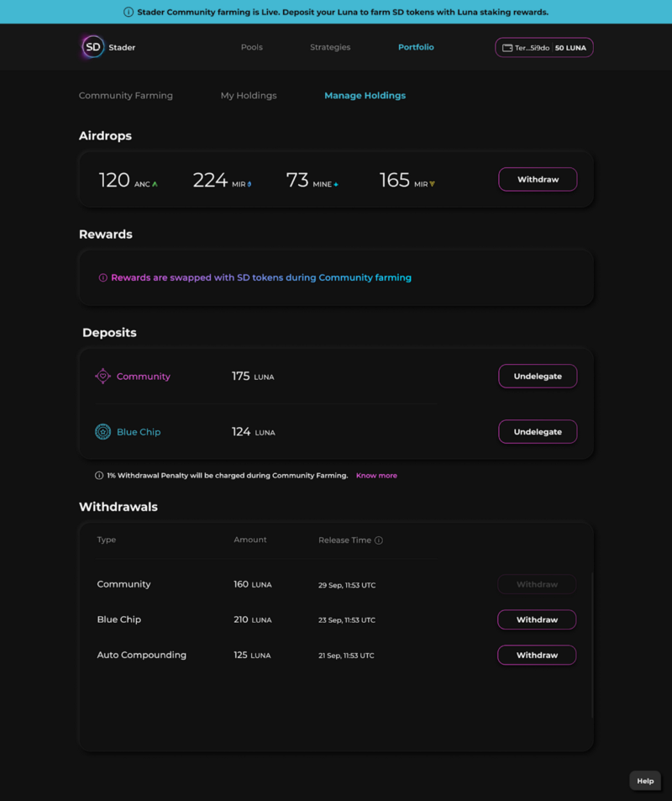
Task: Undelegate the 124 LUNA Blue Chip deposit
Action: click(538, 432)
